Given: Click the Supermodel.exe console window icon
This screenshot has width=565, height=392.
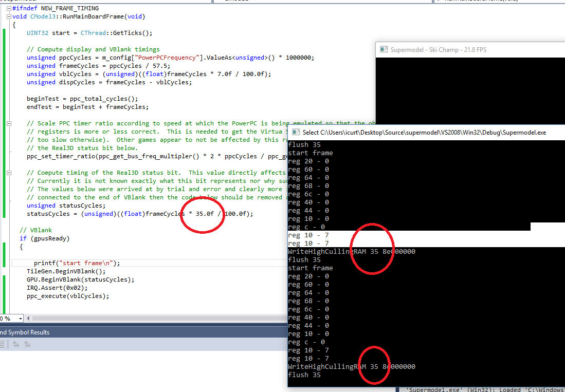Looking at the screenshot, I should pyautogui.click(x=296, y=132).
